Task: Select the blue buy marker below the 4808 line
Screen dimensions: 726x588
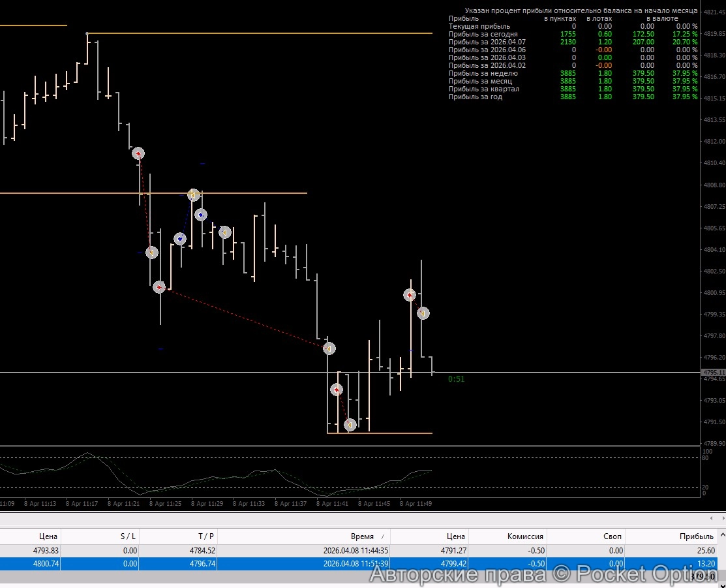Action: (x=201, y=214)
